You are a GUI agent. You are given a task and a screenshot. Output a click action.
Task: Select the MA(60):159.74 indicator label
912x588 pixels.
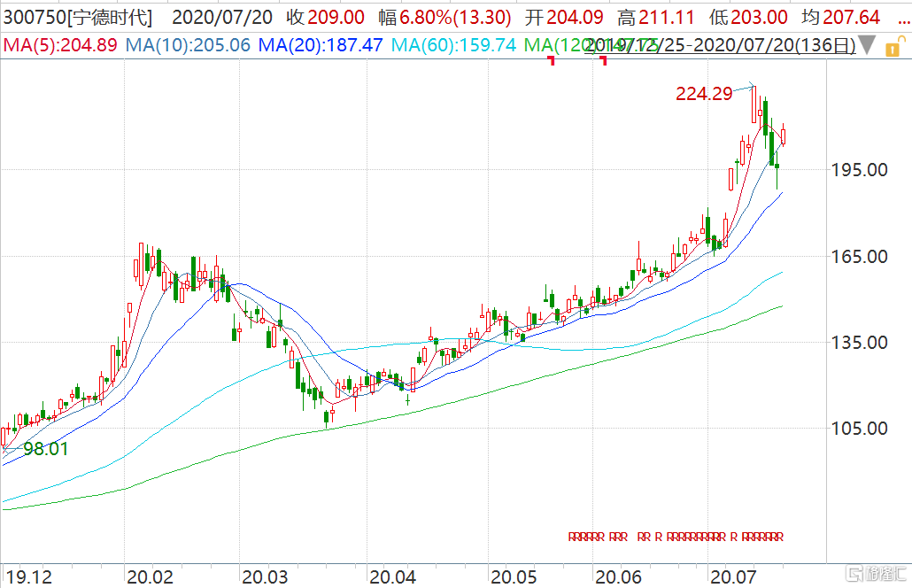(453, 45)
